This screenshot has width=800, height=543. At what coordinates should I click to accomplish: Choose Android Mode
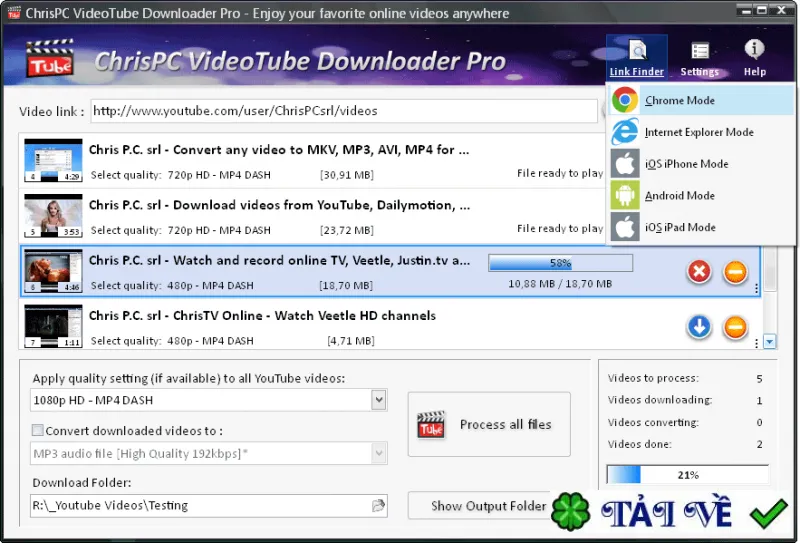(702, 195)
